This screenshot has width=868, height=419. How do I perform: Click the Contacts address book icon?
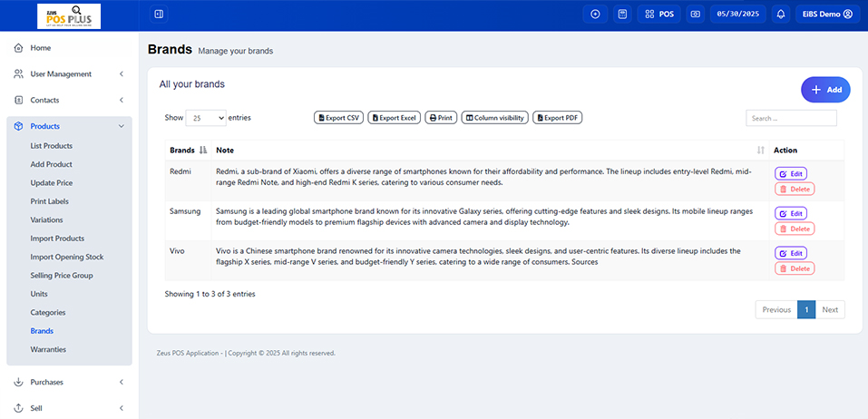click(x=18, y=100)
